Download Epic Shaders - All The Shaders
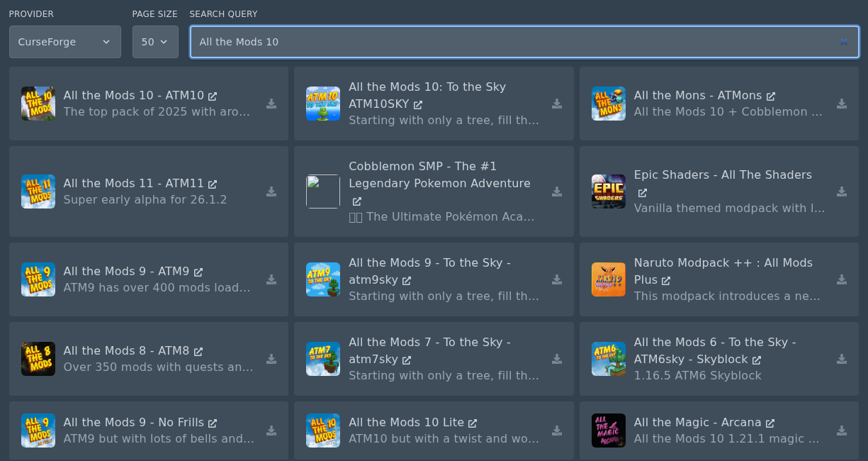Viewport: 868px width, 461px height. pos(842,191)
